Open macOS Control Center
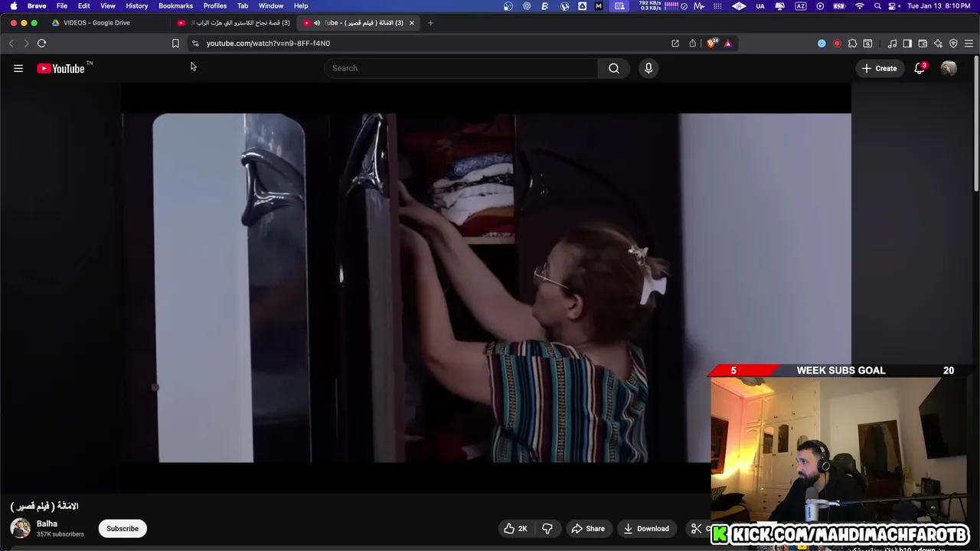Screen dimensions: 980x551 pos(893,6)
